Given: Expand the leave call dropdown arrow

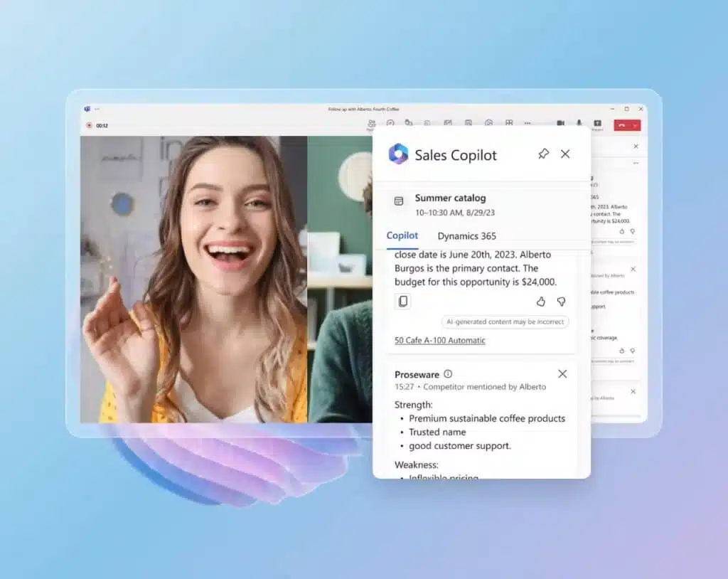Looking at the screenshot, I should (x=635, y=125).
